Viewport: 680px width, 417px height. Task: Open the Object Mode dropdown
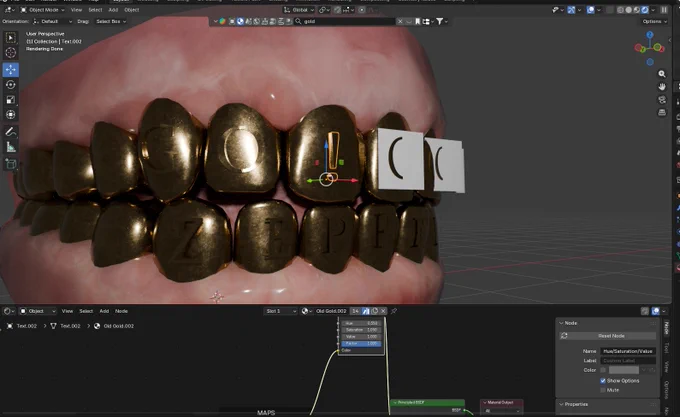(x=42, y=10)
